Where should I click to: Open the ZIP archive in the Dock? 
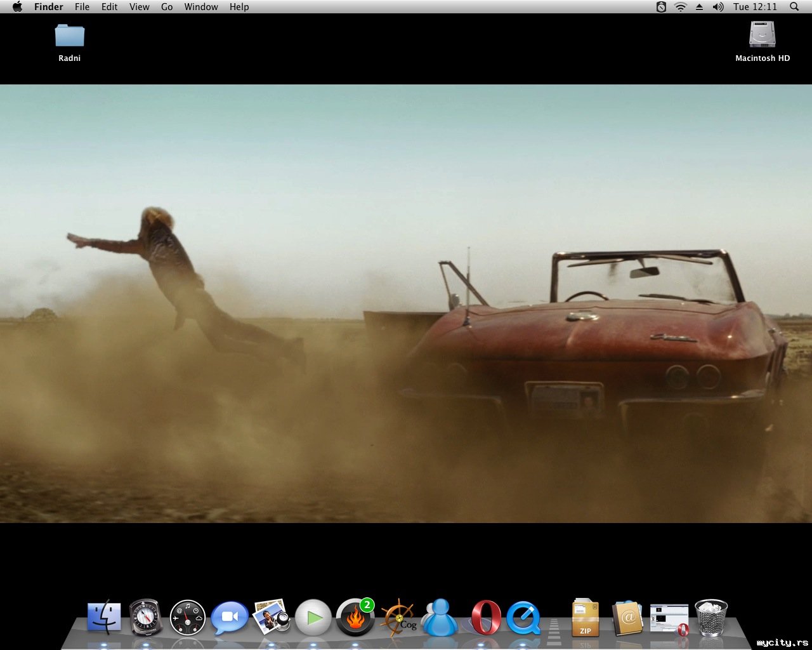tap(585, 617)
